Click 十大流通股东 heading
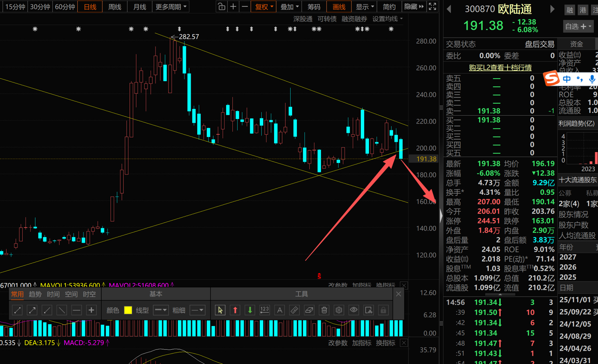Viewport: 598px width, 364px height. 578,180
